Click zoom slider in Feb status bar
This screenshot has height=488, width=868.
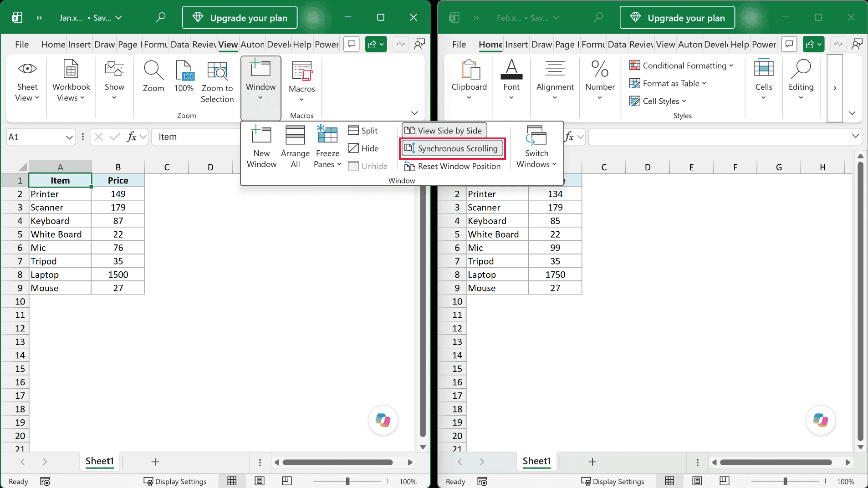[x=785, y=481]
